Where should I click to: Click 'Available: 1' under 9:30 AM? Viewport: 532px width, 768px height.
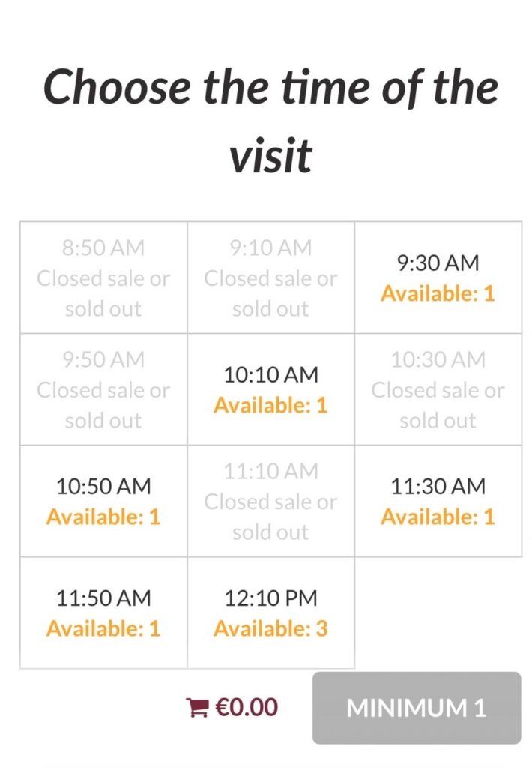coord(438,293)
